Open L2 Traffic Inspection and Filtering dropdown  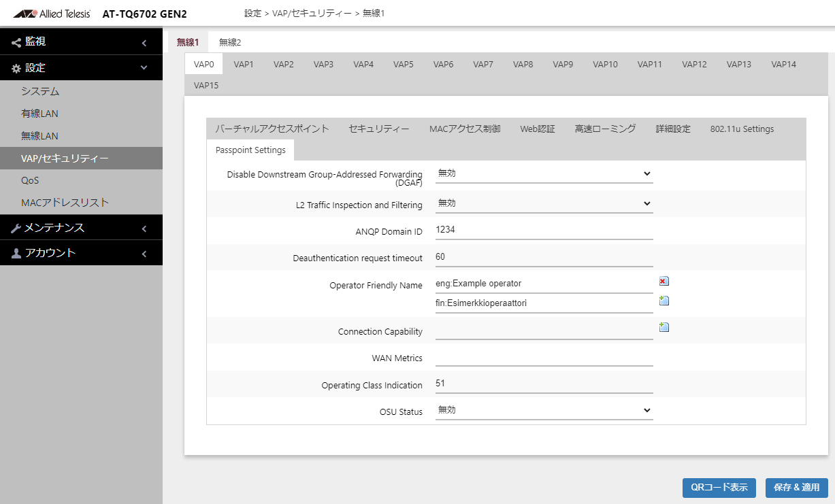[x=543, y=203]
